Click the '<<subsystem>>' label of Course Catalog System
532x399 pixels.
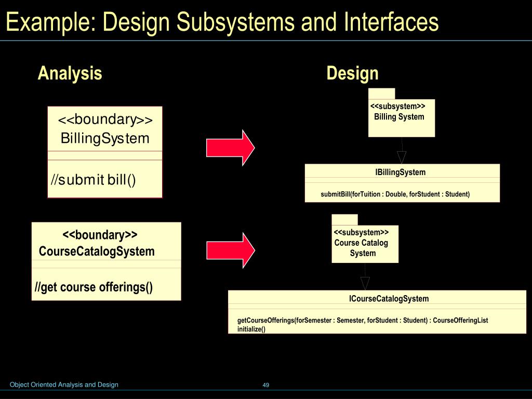point(361,232)
